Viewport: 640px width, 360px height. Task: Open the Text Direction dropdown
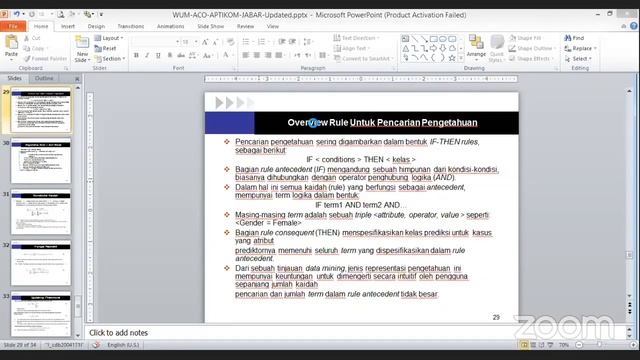(356, 38)
